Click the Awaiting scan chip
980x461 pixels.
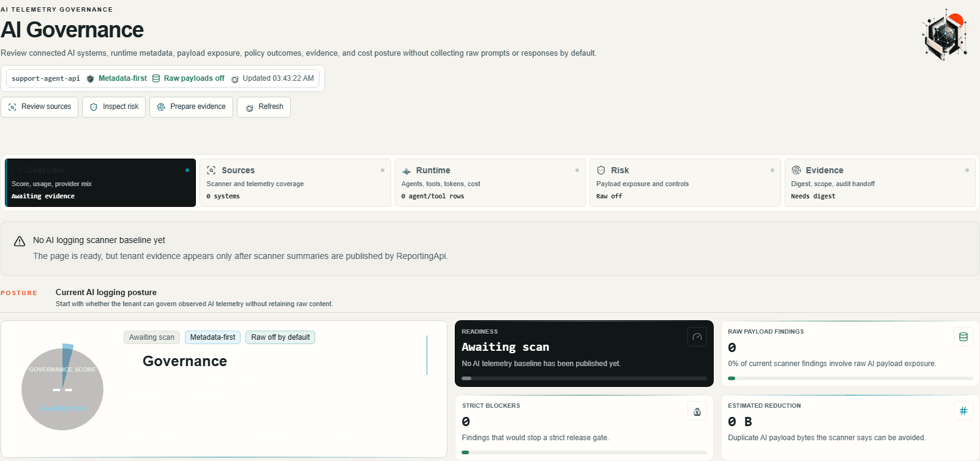tap(152, 337)
